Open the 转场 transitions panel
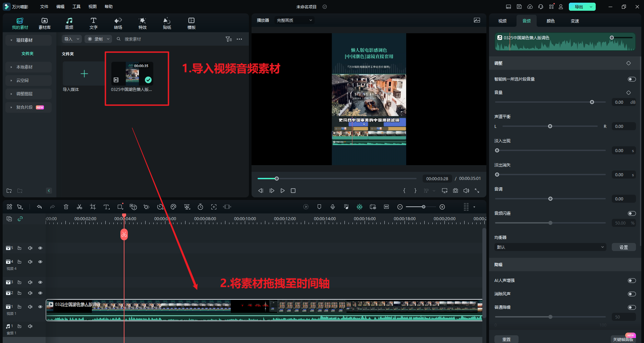This screenshot has height=343, width=644. (x=118, y=23)
